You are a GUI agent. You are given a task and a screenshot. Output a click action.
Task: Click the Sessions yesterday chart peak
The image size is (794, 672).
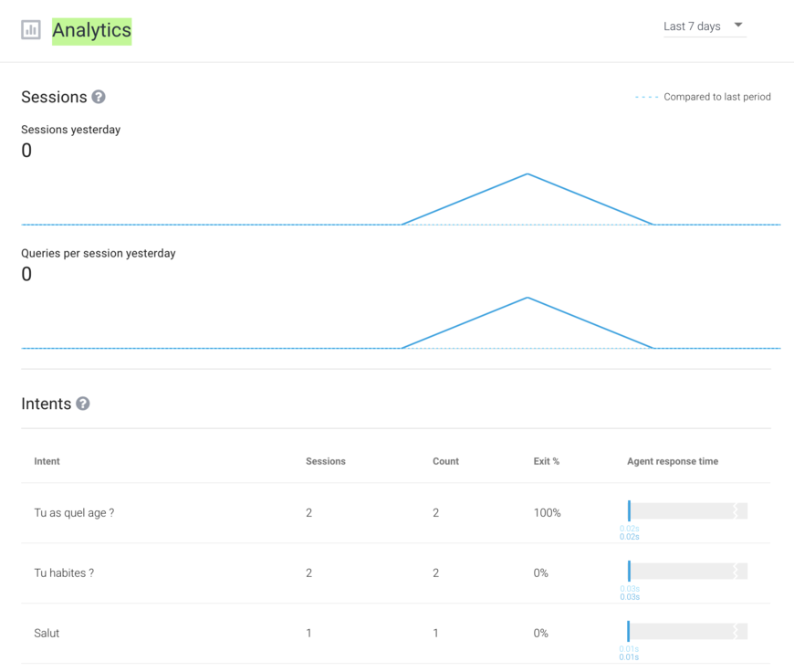tap(527, 173)
